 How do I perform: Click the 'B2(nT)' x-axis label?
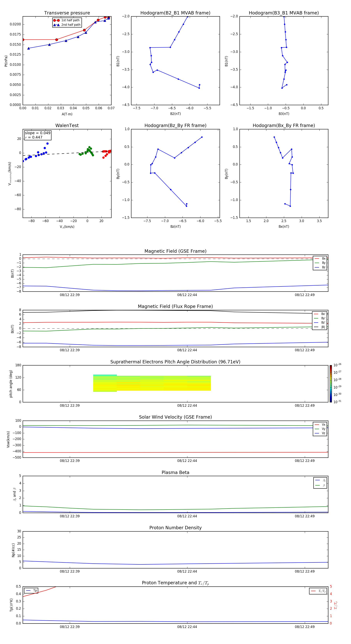click(x=175, y=114)
